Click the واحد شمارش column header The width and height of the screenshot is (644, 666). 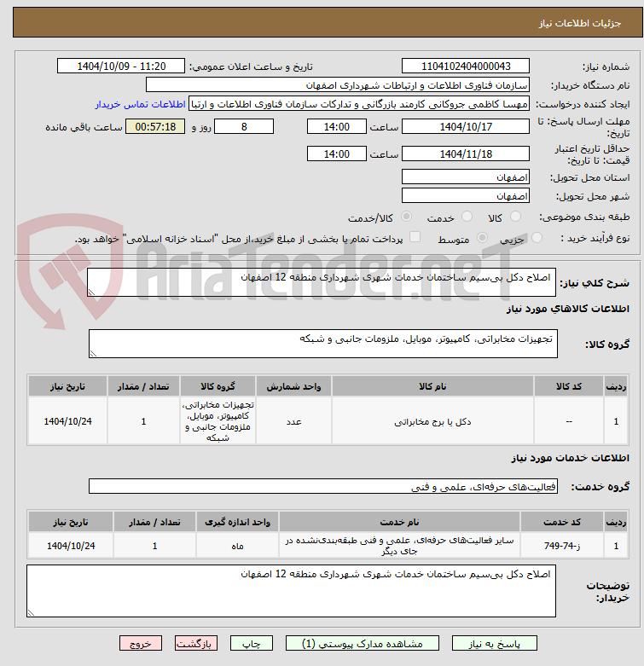[293, 386]
